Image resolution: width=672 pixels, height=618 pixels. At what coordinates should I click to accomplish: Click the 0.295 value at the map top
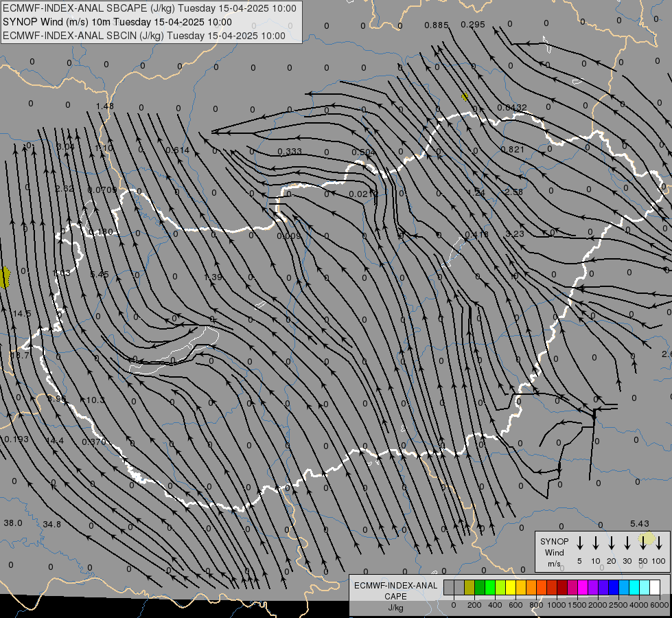point(473,25)
